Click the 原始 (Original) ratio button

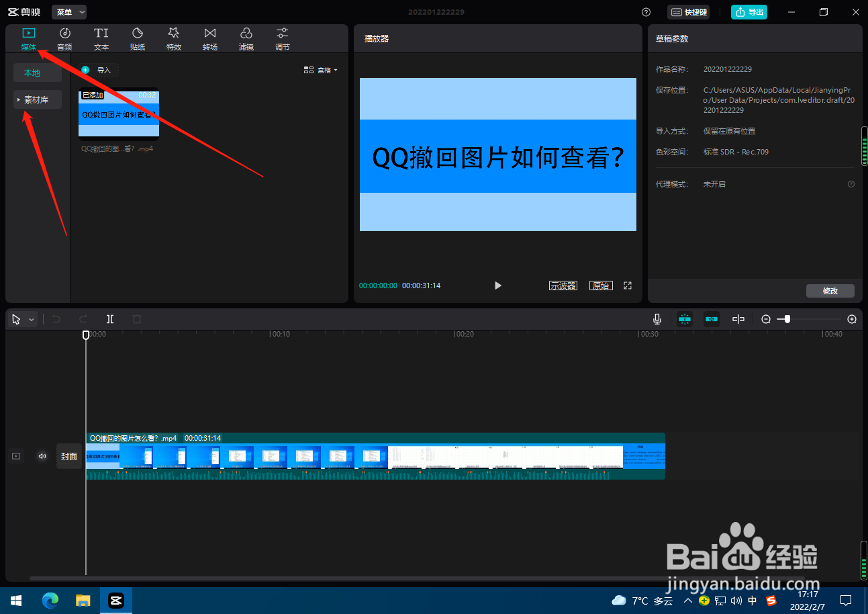[601, 286]
